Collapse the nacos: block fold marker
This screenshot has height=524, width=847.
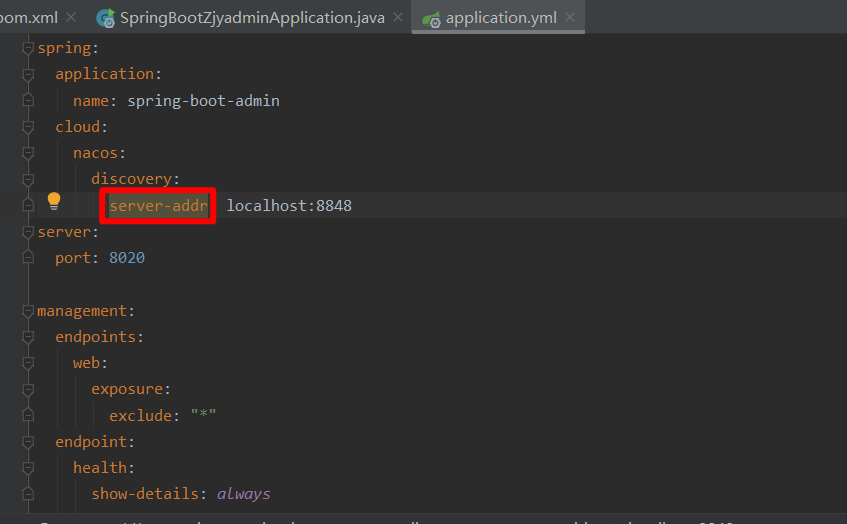pyautogui.click(x=28, y=153)
